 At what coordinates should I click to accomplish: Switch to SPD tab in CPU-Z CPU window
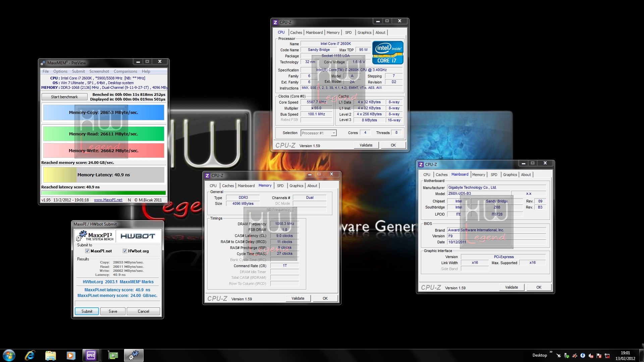(348, 33)
